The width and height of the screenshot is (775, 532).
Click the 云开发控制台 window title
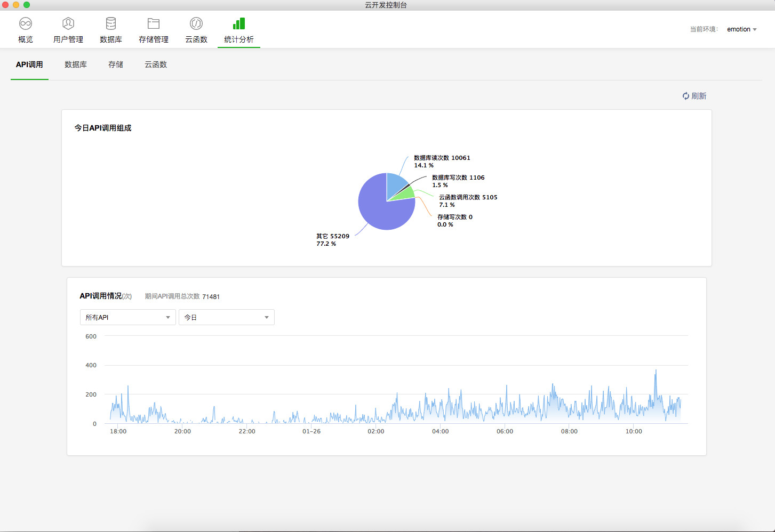[x=386, y=5]
